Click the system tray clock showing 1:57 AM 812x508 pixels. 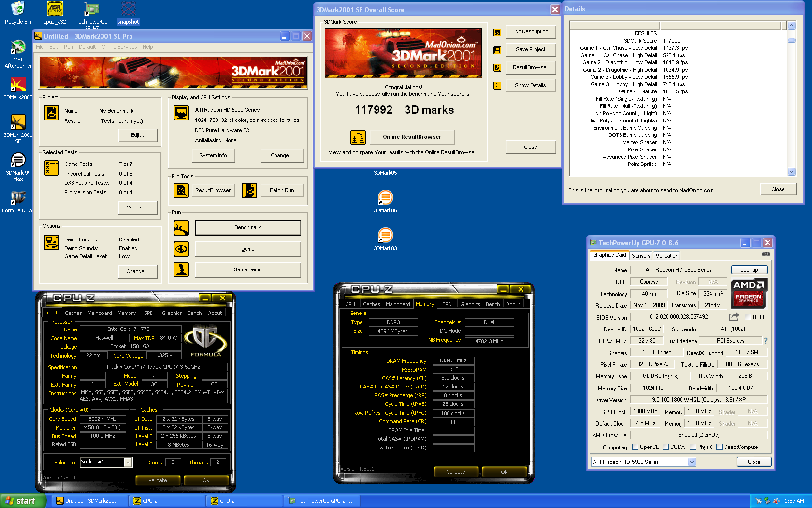tap(794, 501)
